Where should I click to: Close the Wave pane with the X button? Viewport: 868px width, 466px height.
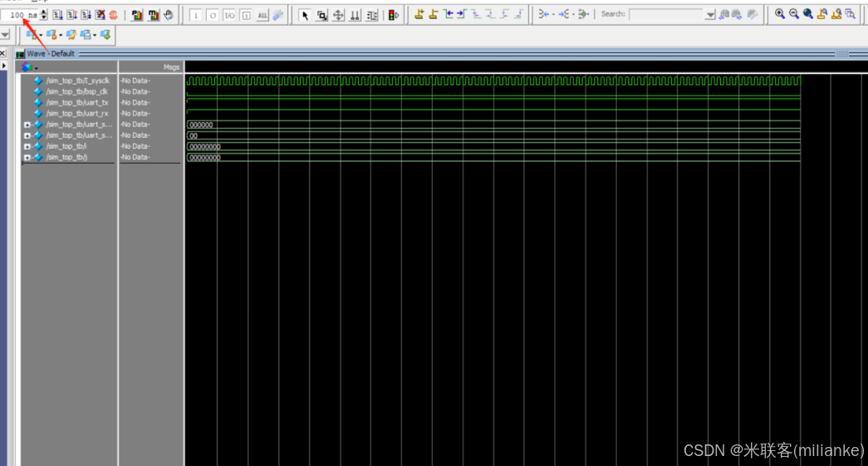click(x=2, y=54)
